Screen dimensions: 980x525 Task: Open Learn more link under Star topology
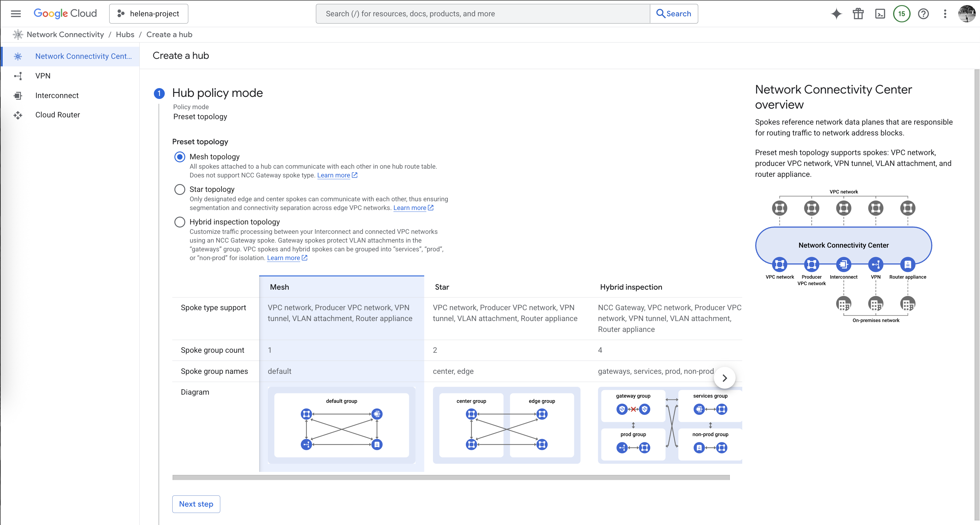click(410, 208)
